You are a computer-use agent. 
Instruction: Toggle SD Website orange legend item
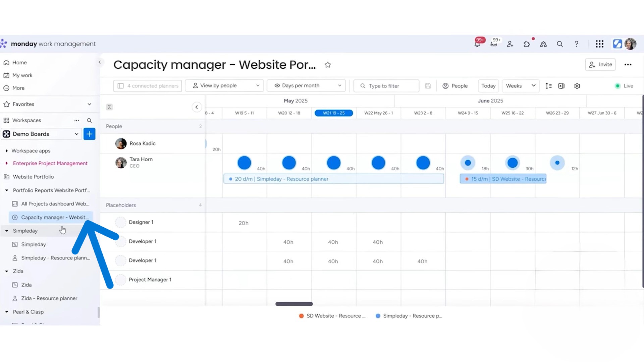[332, 316]
